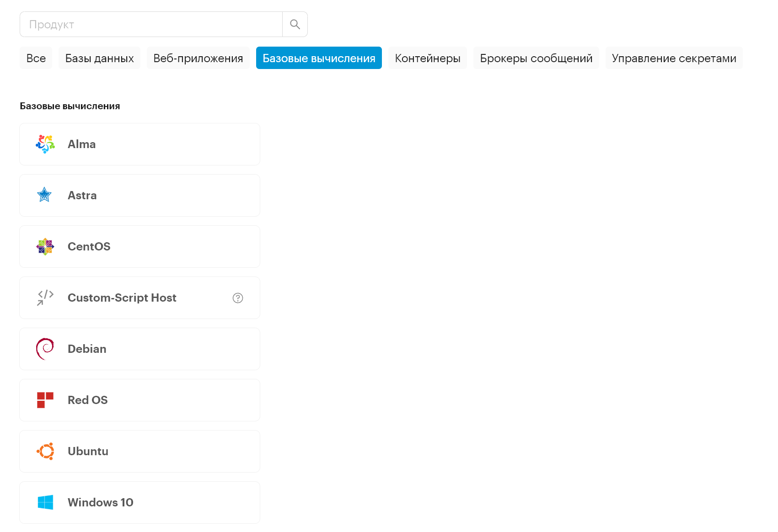The width and height of the screenshot is (778, 532).
Task: Switch to the Все tab
Action: point(36,58)
